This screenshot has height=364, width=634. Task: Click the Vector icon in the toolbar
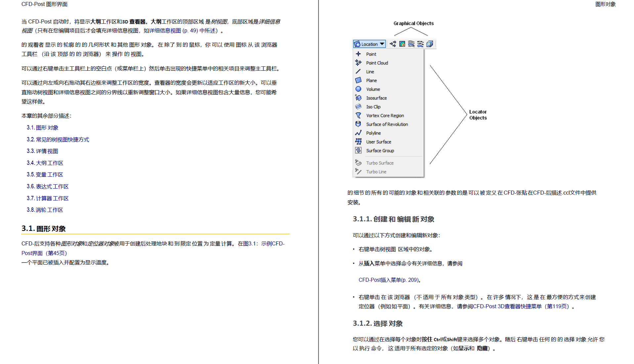393,44
